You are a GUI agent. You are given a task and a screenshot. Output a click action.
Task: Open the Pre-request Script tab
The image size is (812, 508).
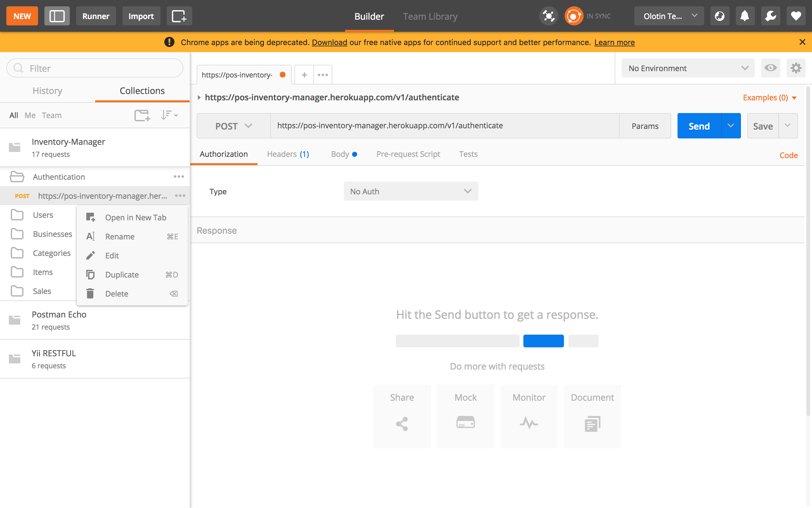(408, 154)
